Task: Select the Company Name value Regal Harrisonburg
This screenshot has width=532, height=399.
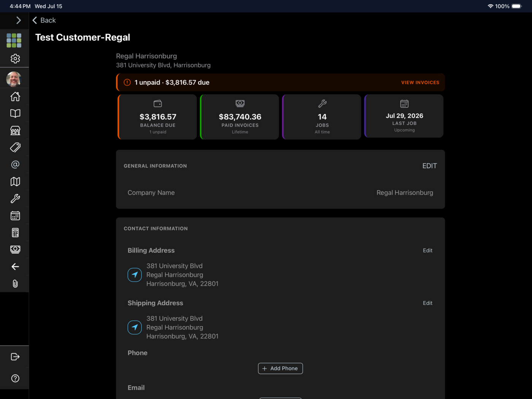Action: tap(405, 193)
